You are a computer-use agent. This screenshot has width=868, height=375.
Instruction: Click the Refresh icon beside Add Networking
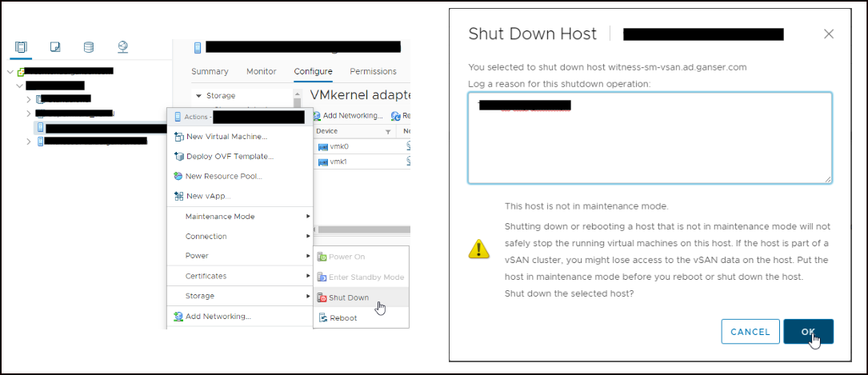(x=396, y=116)
